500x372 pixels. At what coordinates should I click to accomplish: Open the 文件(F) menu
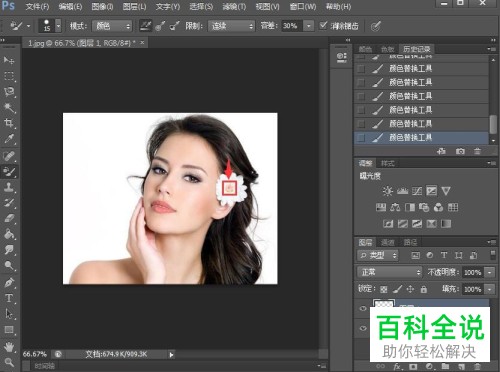[x=37, y=7]
